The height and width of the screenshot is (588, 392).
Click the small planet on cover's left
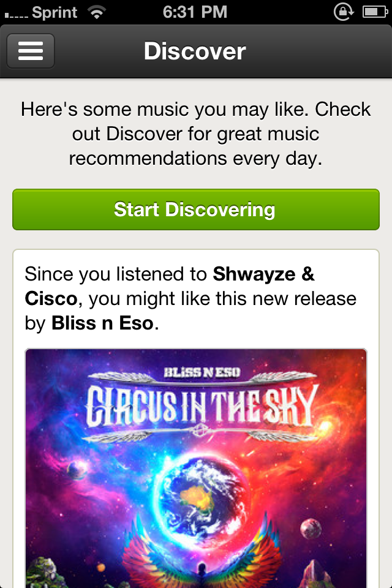pos(77,469)
